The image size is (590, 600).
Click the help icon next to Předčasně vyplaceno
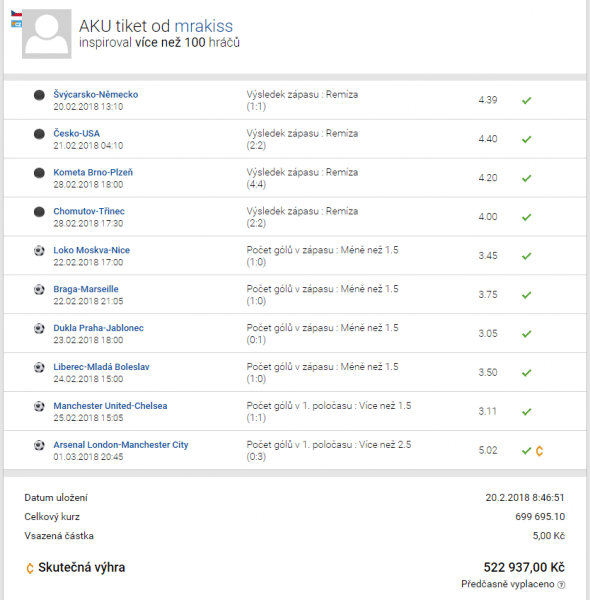561,584
